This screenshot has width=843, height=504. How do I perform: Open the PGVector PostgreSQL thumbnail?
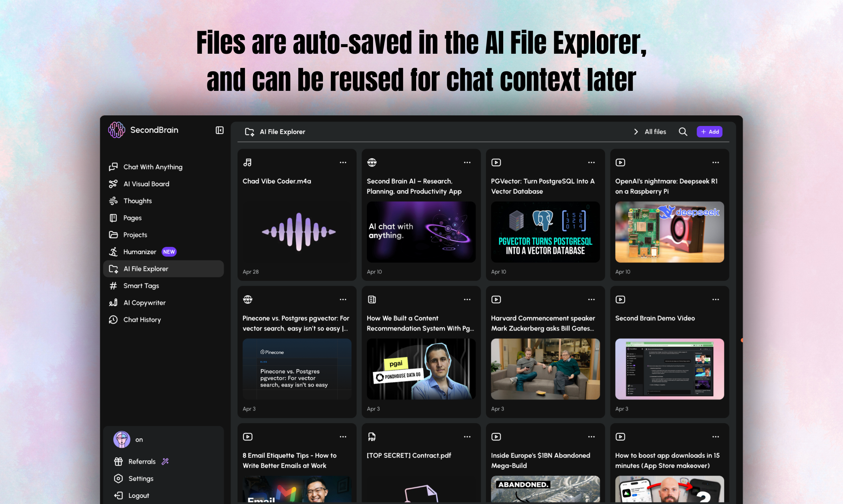coord(545,232)
